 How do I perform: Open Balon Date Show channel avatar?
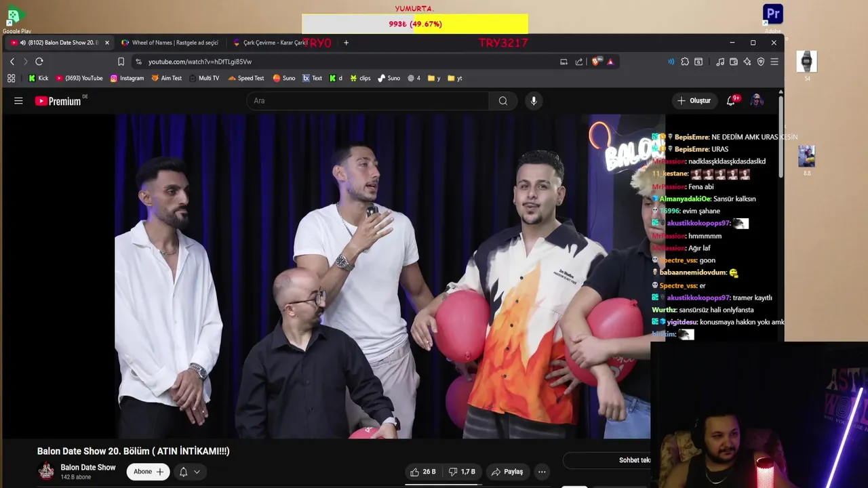(x=46, y=471)
